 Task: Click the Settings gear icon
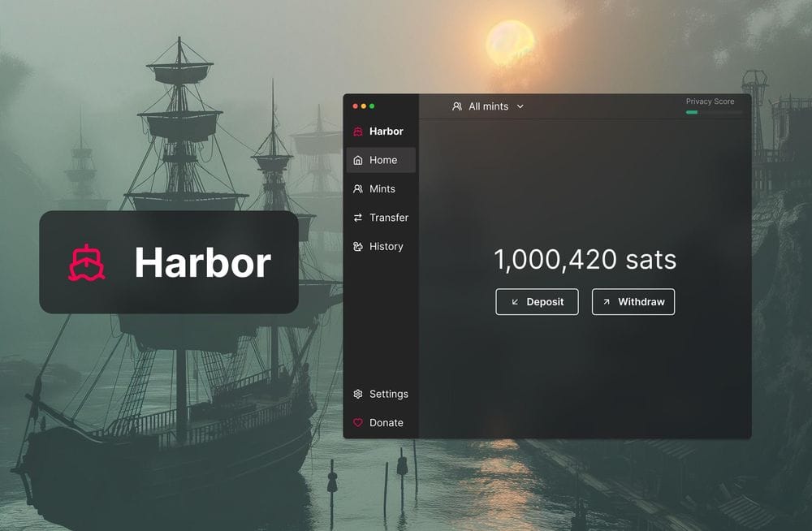pyautogui.click(x=358, y=395)
